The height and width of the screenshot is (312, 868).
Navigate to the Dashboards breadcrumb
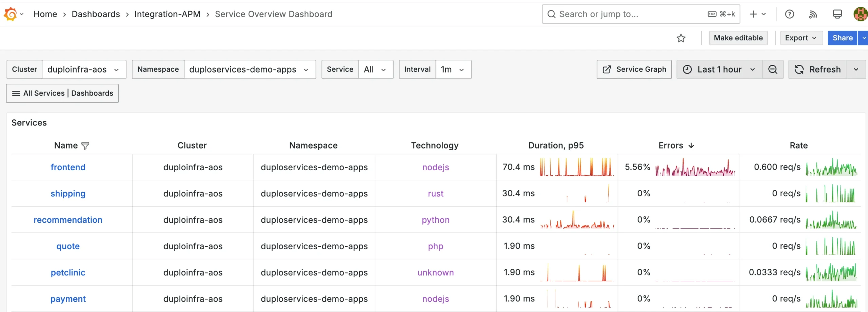point(96,14)
